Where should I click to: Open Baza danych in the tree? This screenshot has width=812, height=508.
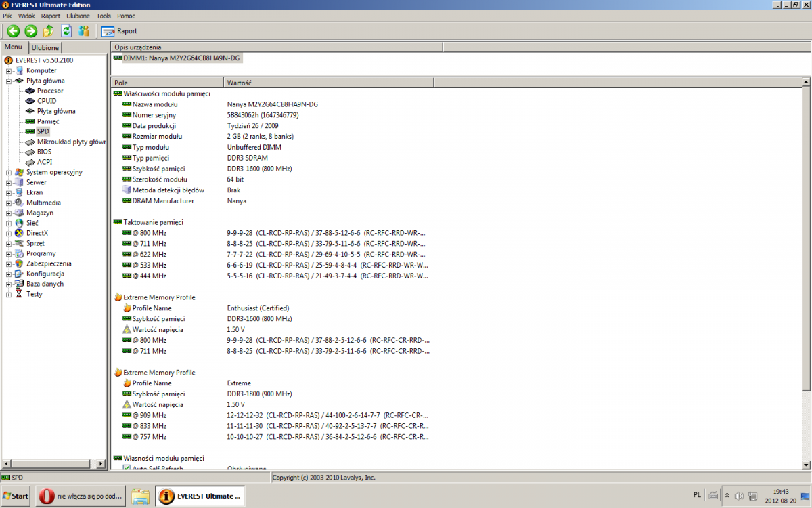point(45,284)
